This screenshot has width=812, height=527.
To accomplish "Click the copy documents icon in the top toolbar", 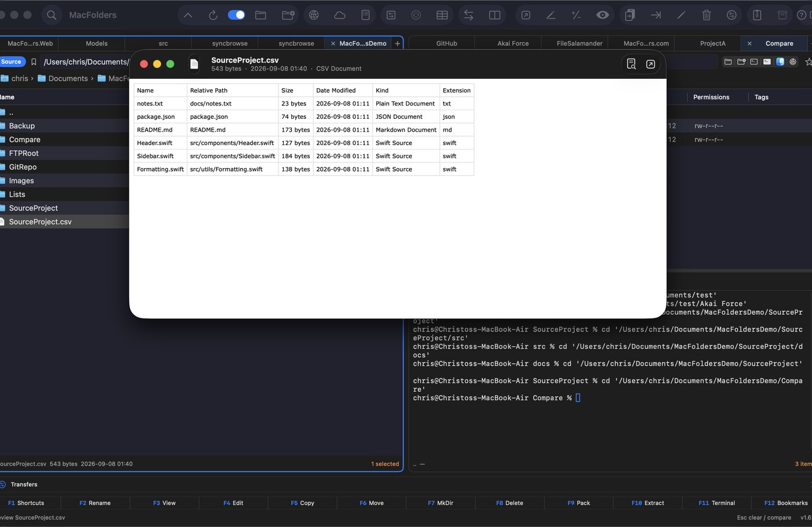I will pyautogui.click(x=630, y=15).
